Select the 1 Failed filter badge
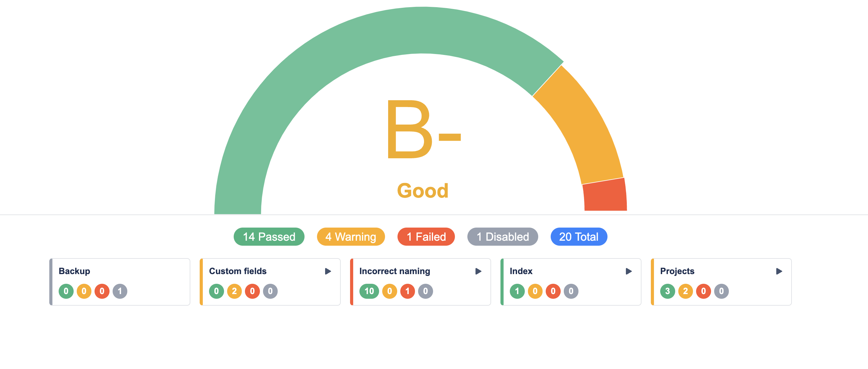Screen dimensions: 868x369 [x=426, y=237]
